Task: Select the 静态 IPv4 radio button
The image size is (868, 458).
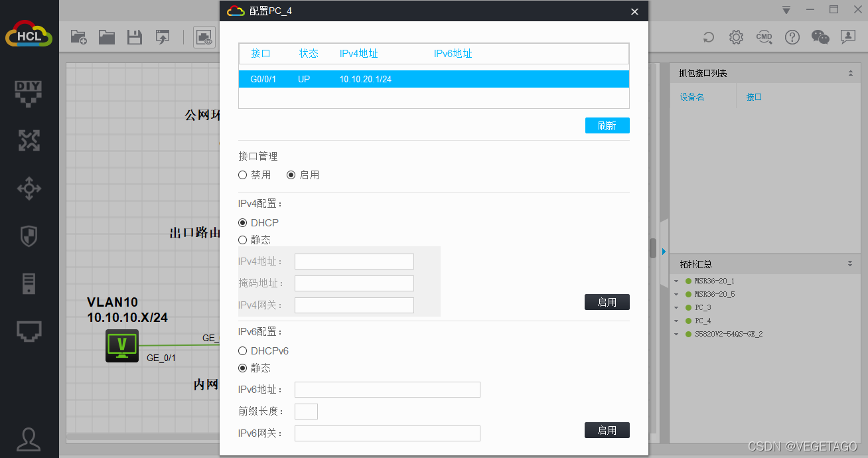Action: point(243,240)
